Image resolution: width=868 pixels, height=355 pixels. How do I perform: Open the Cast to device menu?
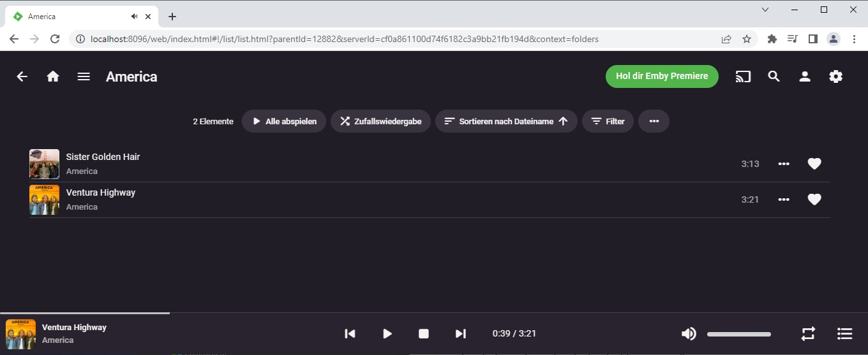(x=743, y=76)
